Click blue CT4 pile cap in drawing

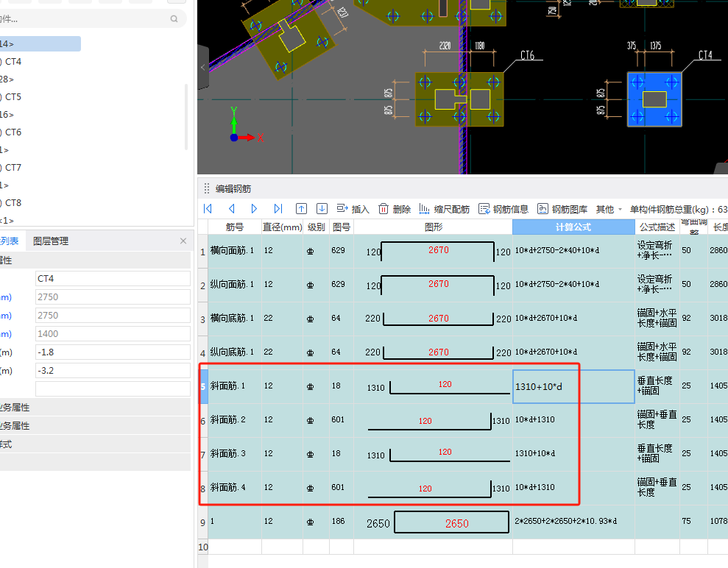pyautogui.click(x=654, y=99)
